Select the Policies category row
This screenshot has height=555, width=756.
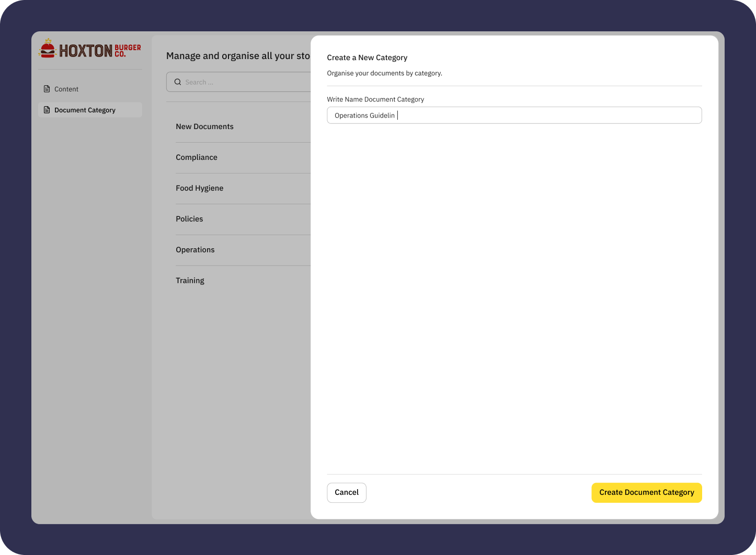pos(243,219)
